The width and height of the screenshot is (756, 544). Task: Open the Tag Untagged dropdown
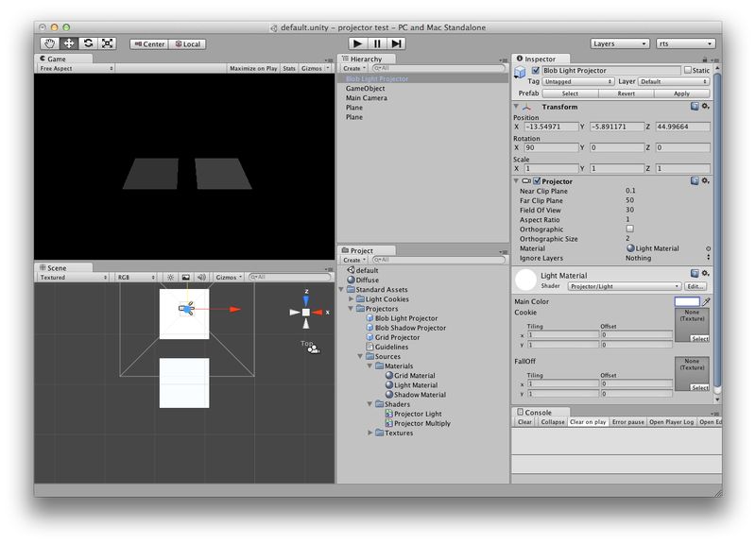pyautogui.click(x=578, y=82)
